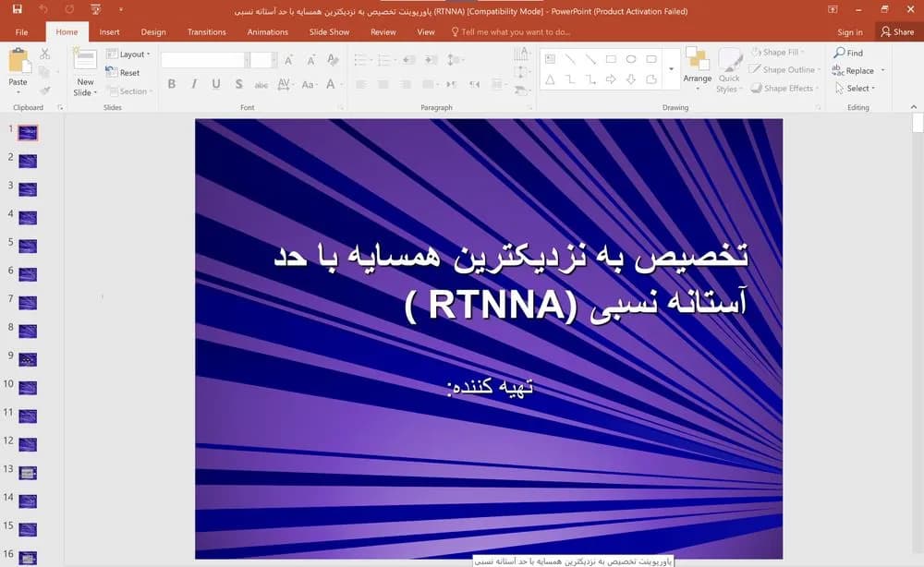
Task: Undo using the quick access toolbar arrow
Action: click(43, 9)
